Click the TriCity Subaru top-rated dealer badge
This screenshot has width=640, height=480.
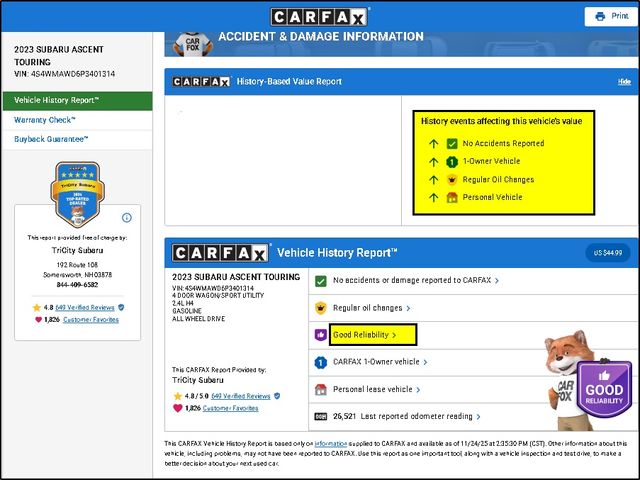[78, 194]
